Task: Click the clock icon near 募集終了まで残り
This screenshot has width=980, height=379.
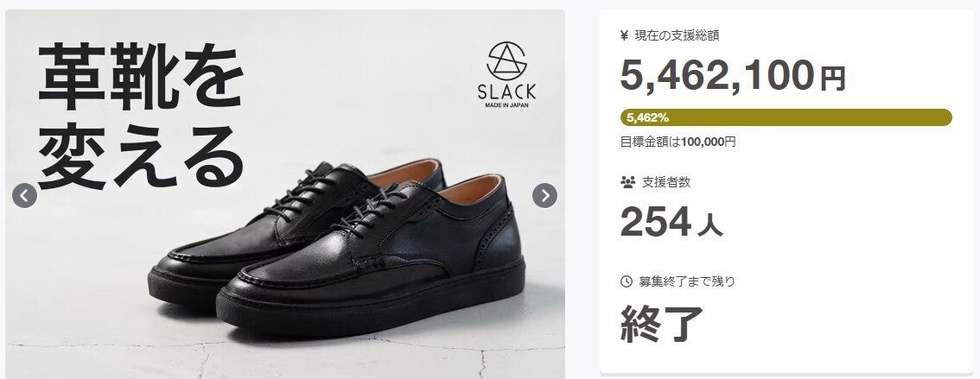Action: click(x=627, y=281)
